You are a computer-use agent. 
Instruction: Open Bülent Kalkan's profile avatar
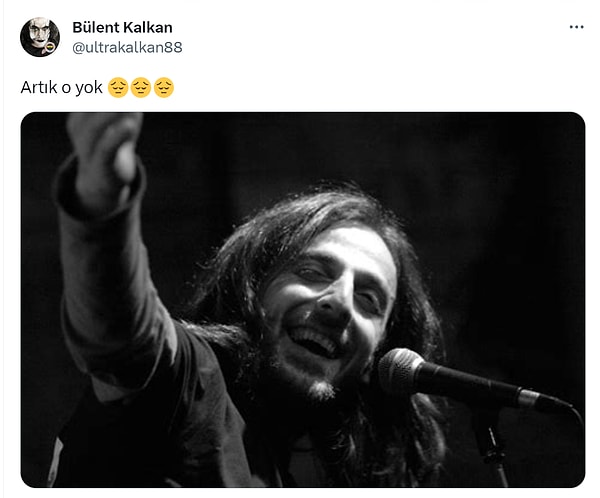click(x=40, y=37)
